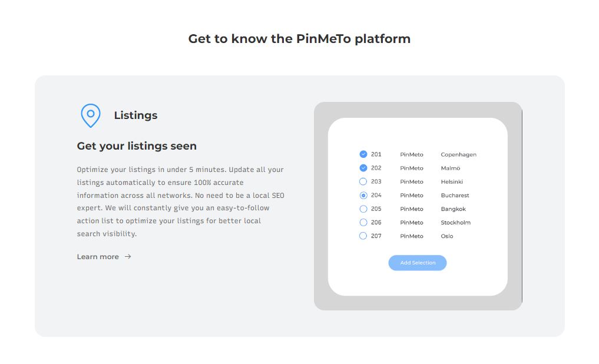Uncheck the 202 Malmö checkbox
Screen dimensions: 599x364
(363, 168)
